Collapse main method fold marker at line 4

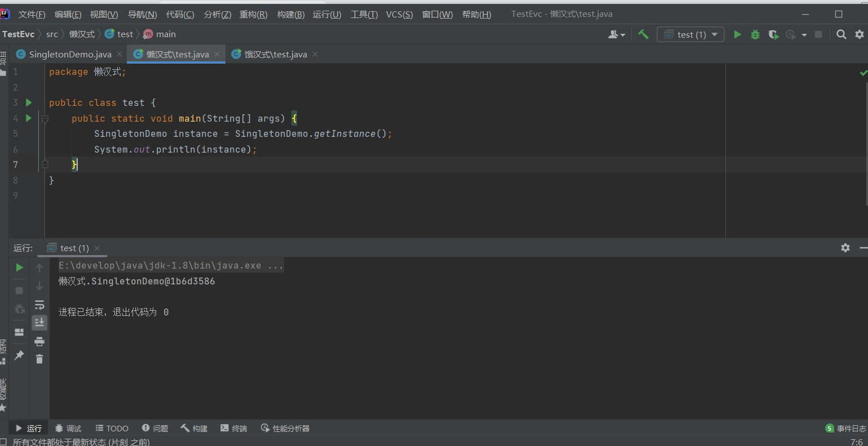[45, 118]
